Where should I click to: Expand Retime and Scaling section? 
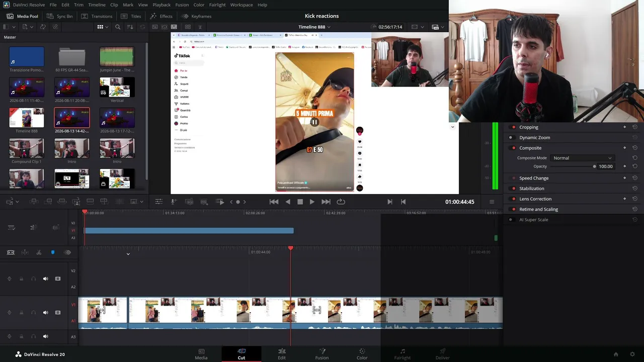coord(538,209)
